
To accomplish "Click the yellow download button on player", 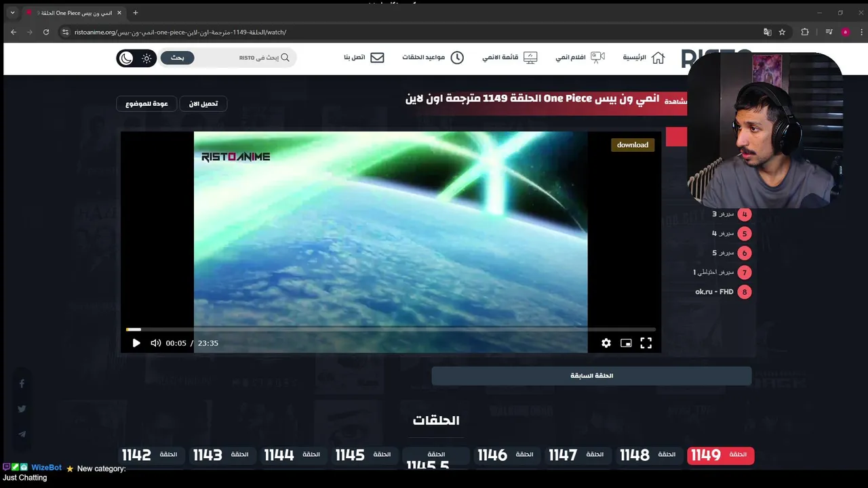I will click(633, 145).
